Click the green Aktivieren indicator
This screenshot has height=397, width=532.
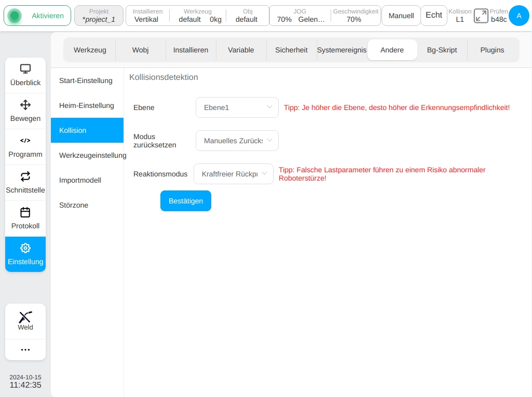coord(15,16)
